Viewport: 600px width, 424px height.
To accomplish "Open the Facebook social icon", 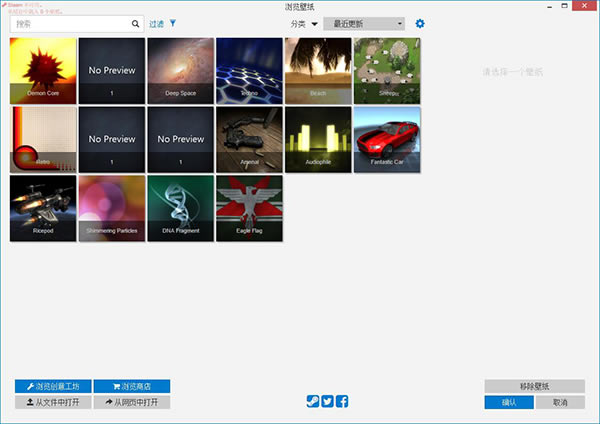I will [342, 401].
